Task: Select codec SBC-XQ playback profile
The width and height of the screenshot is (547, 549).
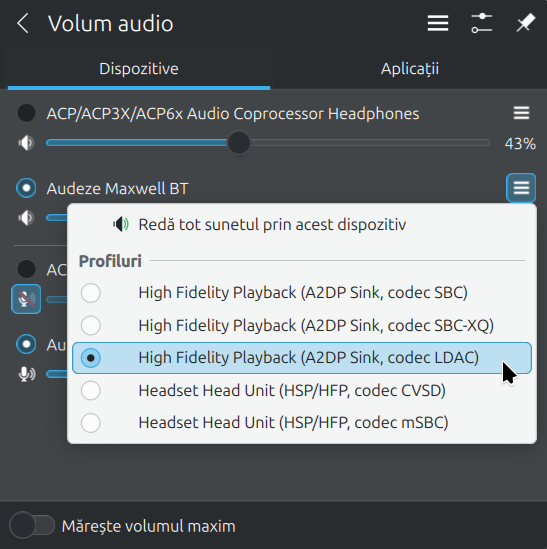Action: coord(302,325)
